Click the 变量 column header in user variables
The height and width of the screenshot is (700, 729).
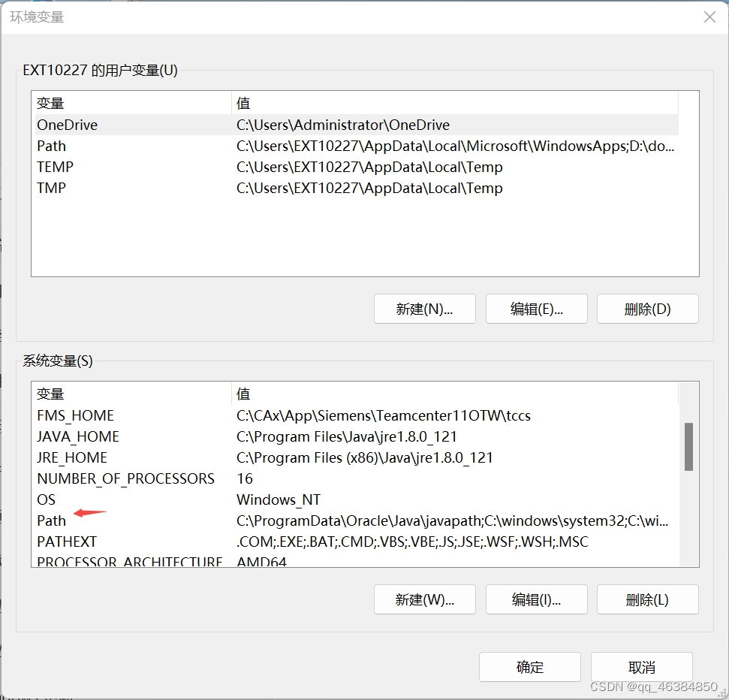point(133,103)
